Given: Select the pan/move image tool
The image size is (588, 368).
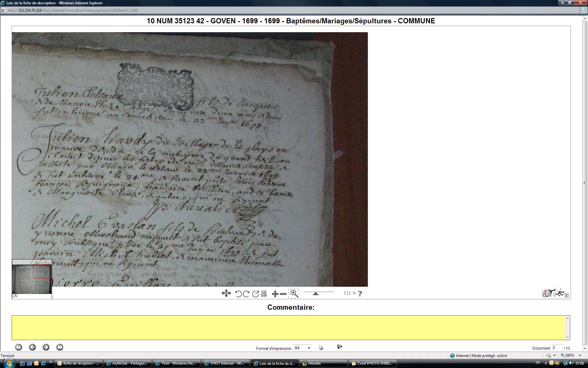Looking at the screenshot, I should [x=226, y=293].
